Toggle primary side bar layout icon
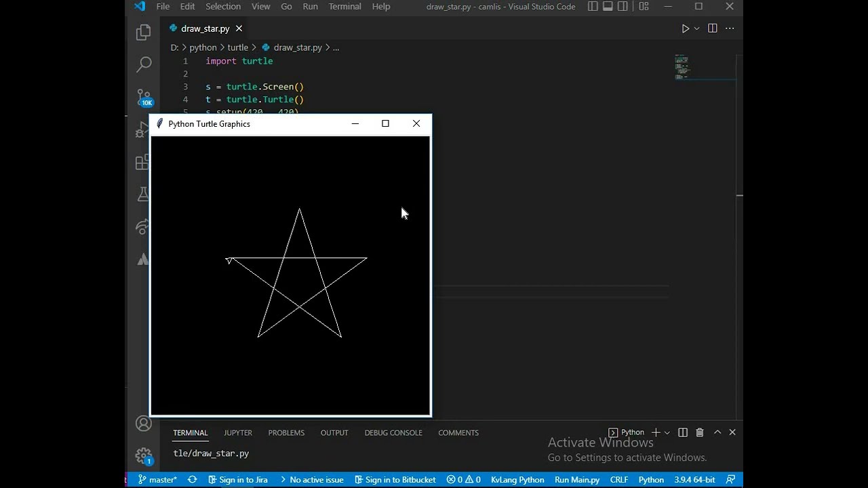This screenshot has height=488, width=868. (x=593, y=6)
